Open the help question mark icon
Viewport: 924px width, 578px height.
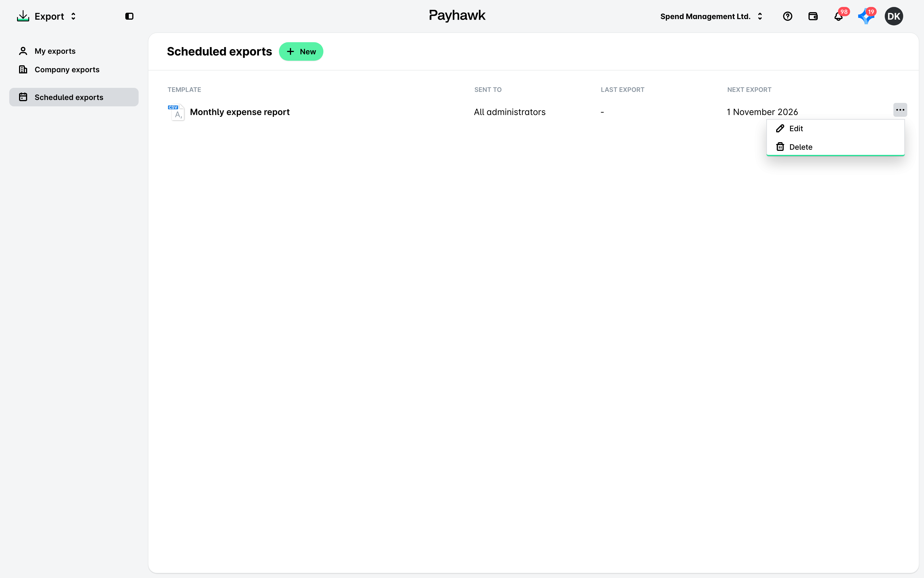click(787, 16)
